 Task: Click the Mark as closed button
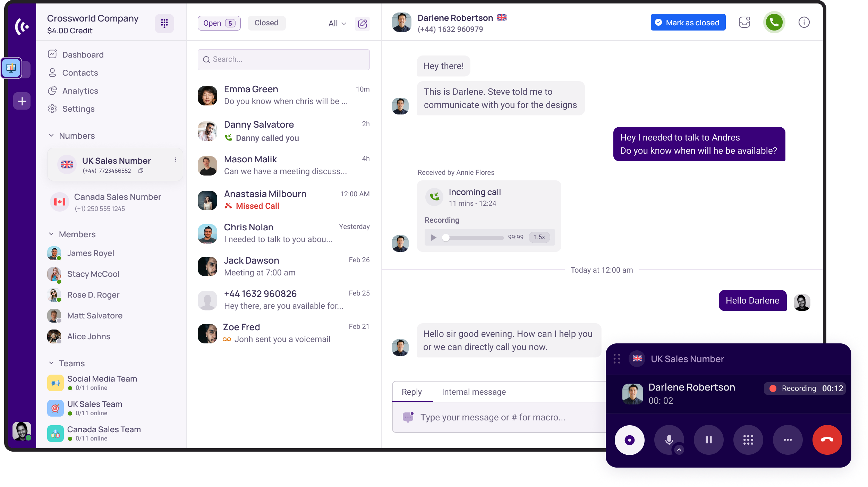(x=688, y=23)
